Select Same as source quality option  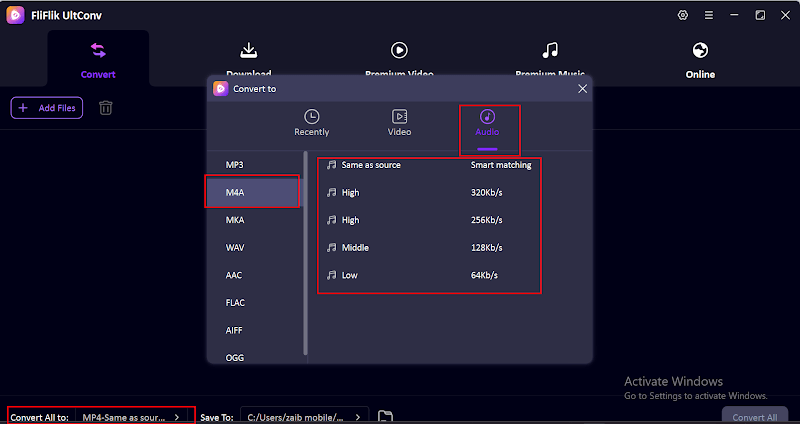click(x=429, y=165)
